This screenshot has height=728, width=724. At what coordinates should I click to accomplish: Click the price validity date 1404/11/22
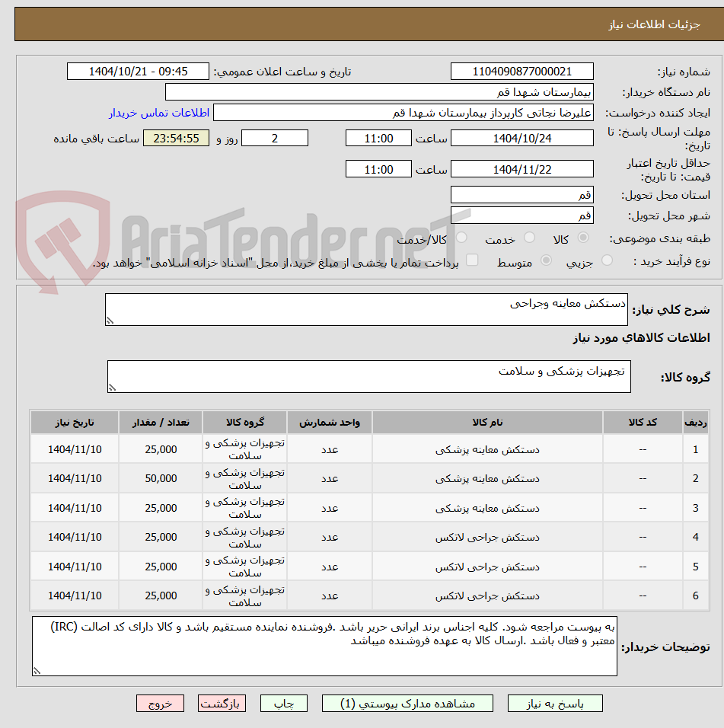[522, 169]
